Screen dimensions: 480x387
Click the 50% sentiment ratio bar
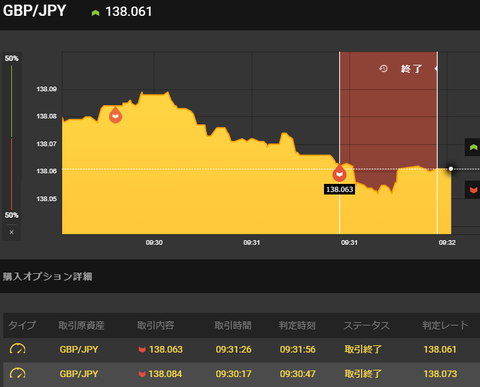coord(12,137)
